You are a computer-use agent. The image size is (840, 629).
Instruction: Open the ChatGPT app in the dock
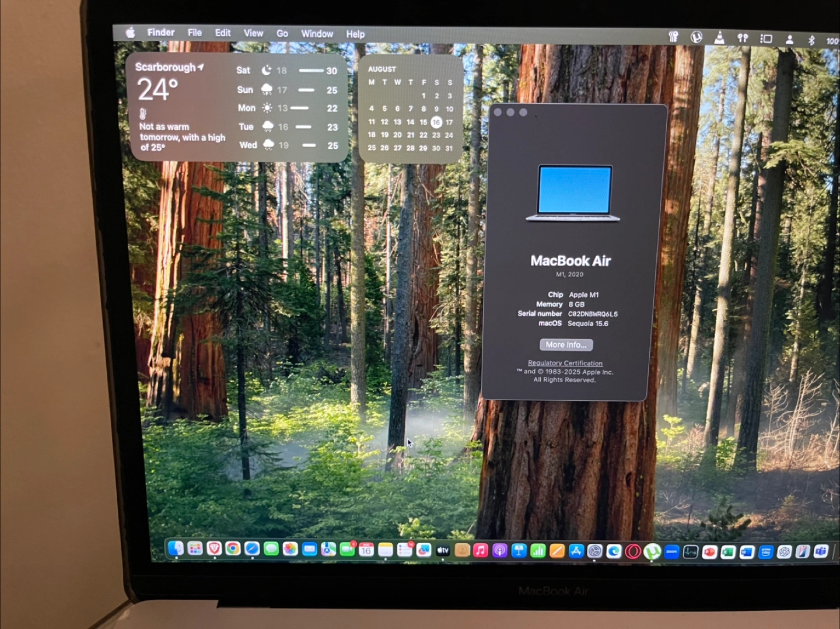pos(784,552)
